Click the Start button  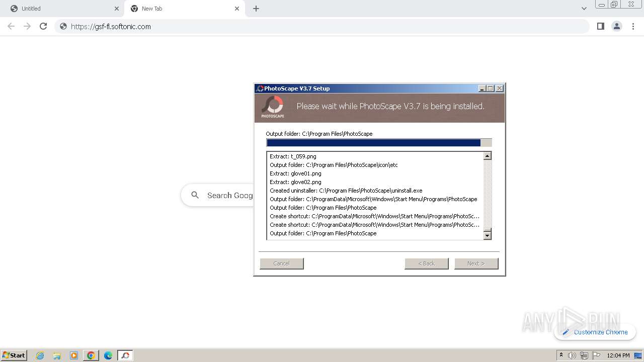[x=14, y=355]
